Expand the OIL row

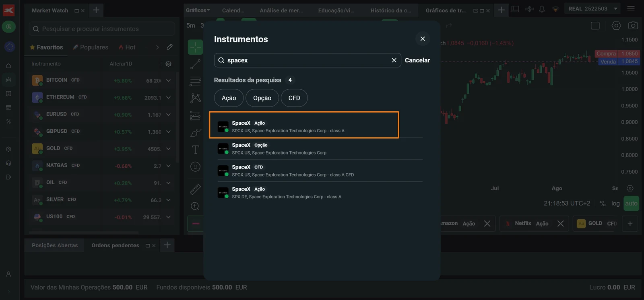pyautogui.click(x=168, y=183)
